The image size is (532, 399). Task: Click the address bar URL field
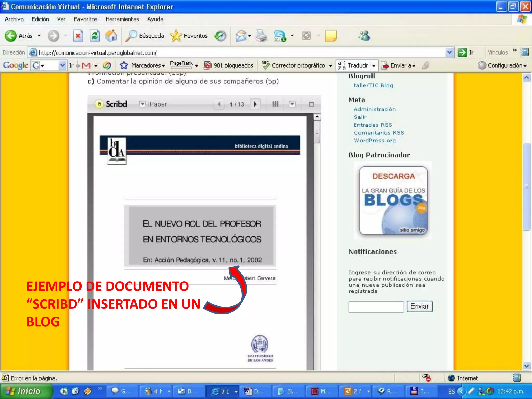pyautogui.click(x=236, y=53)
